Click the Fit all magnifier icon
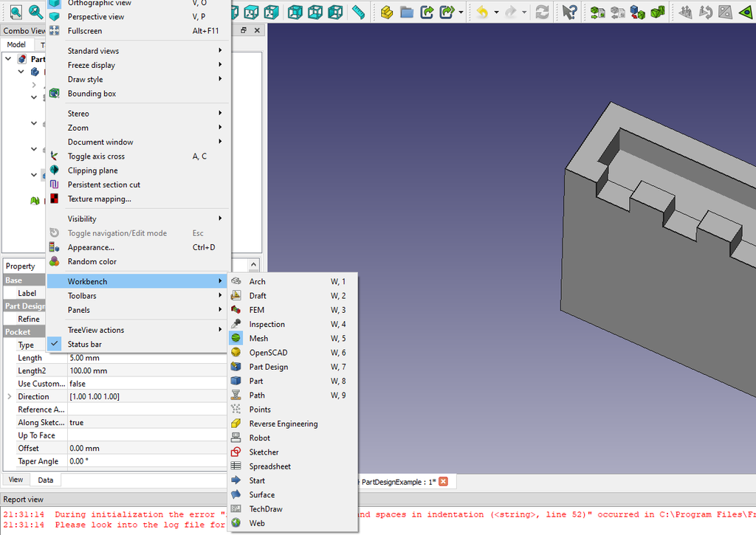This screenshot has height=535, width=756. [x=16, y=12]
